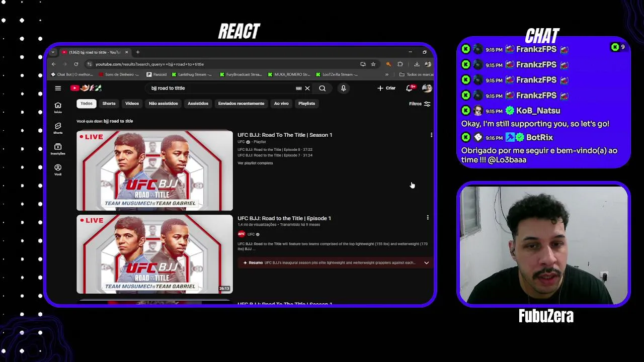Open Inscrições subscriptions in the sidebar

(58, 149)
